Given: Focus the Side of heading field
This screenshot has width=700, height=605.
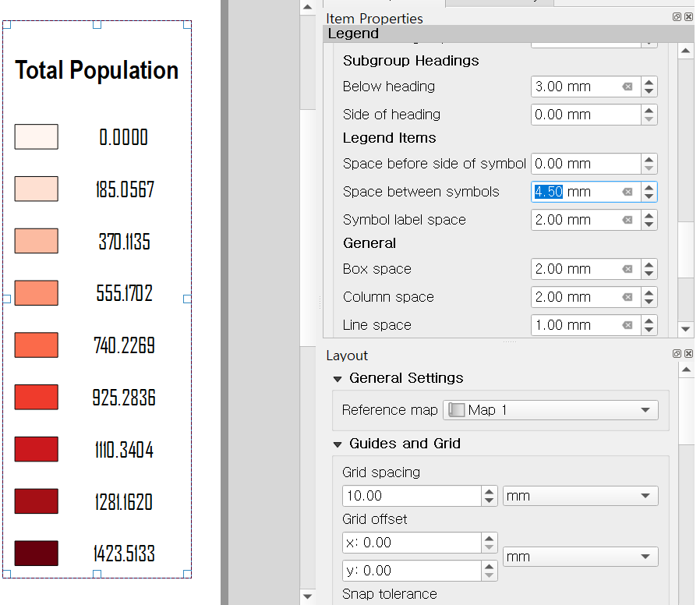Looking at the screenshot, I should [585, 115].
